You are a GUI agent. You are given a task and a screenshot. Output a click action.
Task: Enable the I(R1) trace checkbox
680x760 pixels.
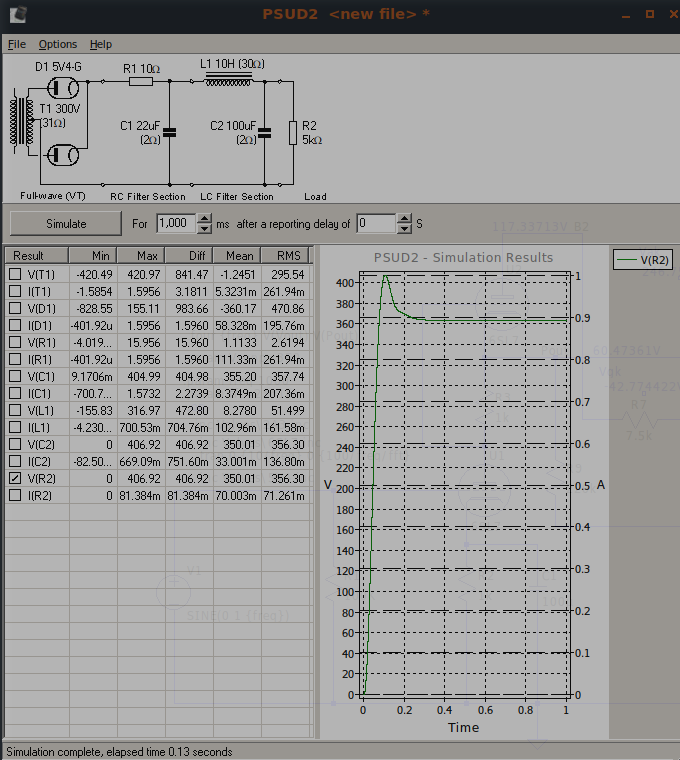(x=15, y=359)
